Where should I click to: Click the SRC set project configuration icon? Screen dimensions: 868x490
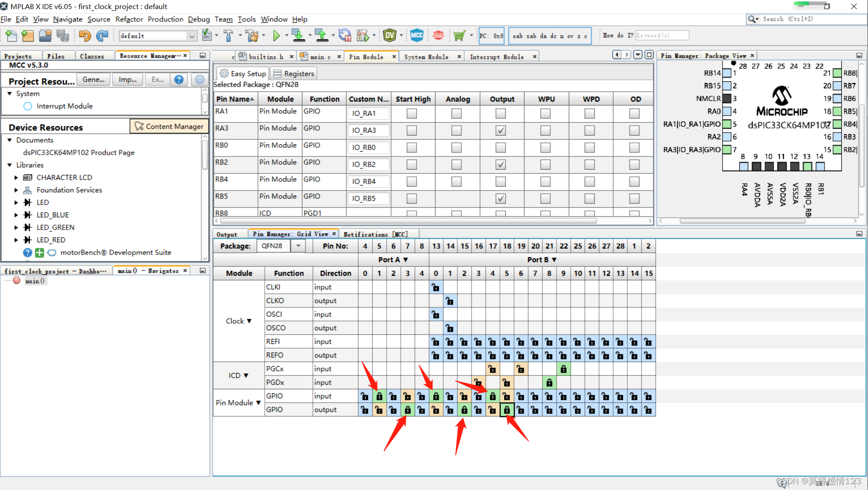click(207, 35)
